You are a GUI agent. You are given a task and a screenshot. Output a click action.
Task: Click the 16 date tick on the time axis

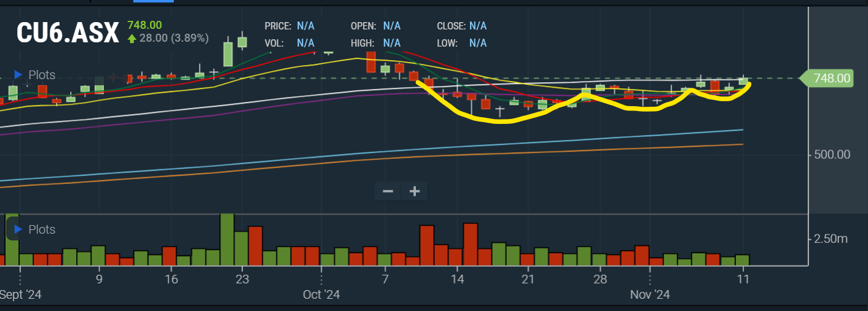point(171,279)
